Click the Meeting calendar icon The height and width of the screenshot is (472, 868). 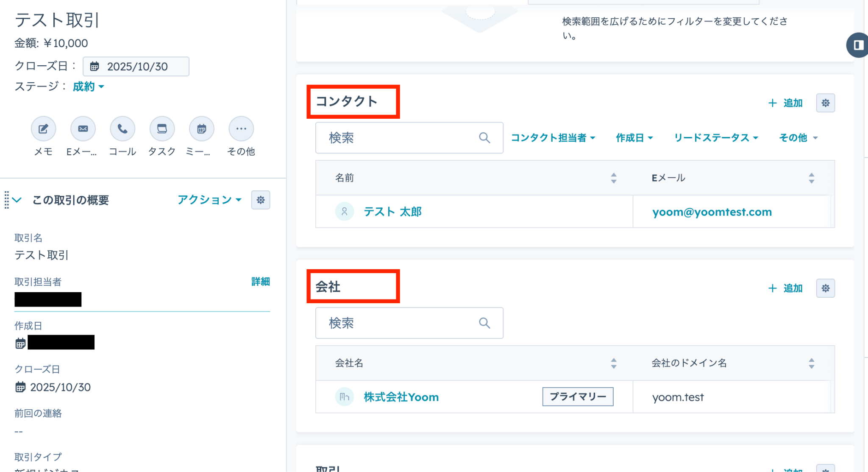[x=201, y=128]
